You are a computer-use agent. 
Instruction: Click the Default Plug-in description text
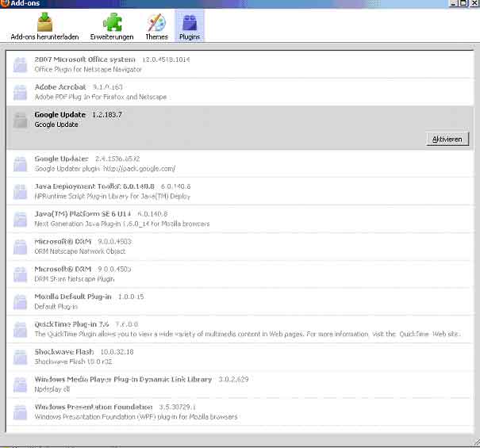tap(56, 307)
